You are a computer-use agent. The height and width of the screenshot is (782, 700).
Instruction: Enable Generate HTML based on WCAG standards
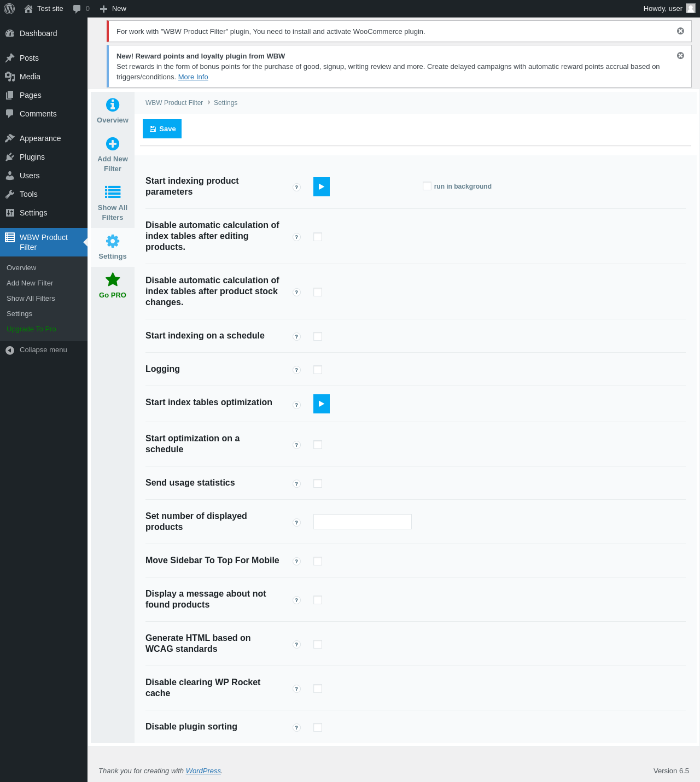click(318, 644)
